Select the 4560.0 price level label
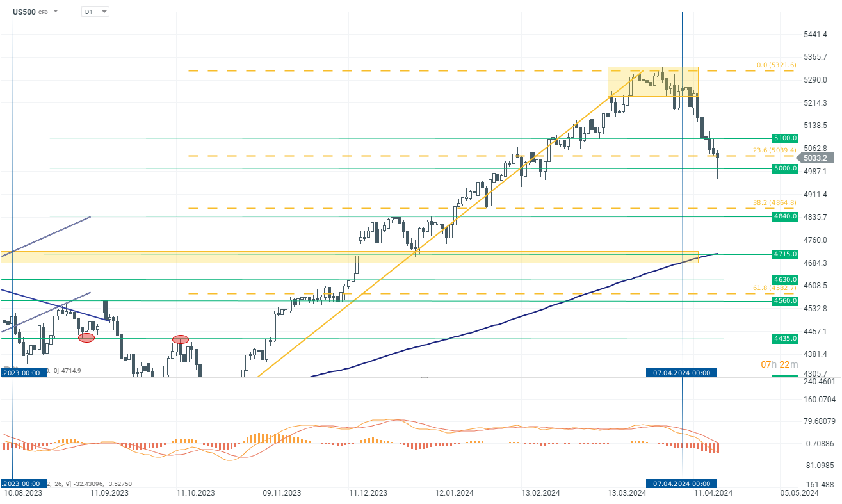Screen dimensions: 842x504 point(784,301)
